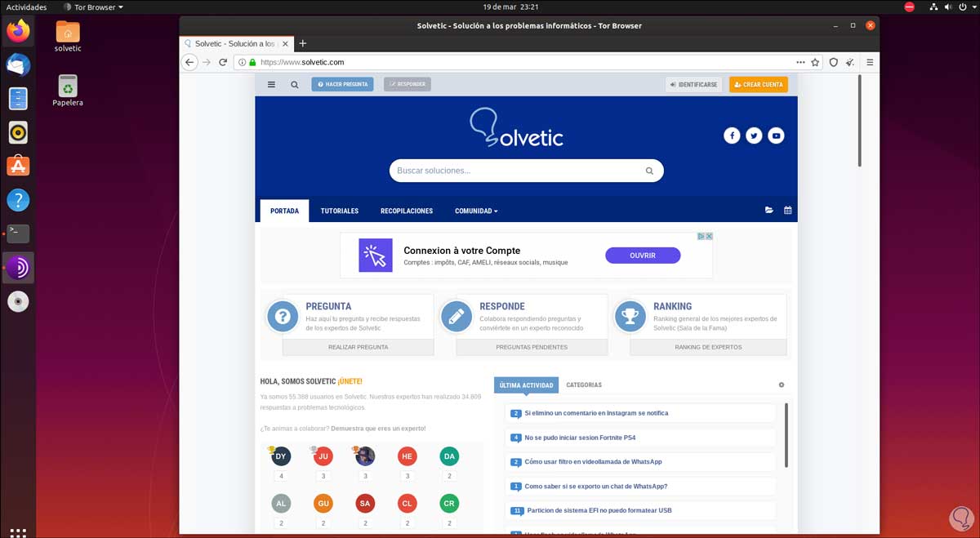Open Solvetic site hamburger menu
Screen dimensions: 980x538
click(271, 84)
